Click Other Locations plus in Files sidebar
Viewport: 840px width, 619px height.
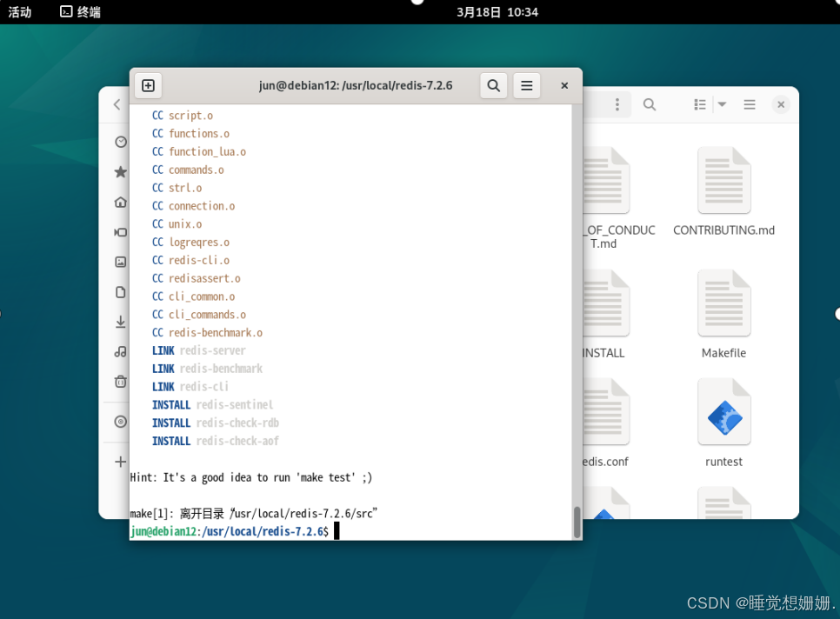point(121,462)
